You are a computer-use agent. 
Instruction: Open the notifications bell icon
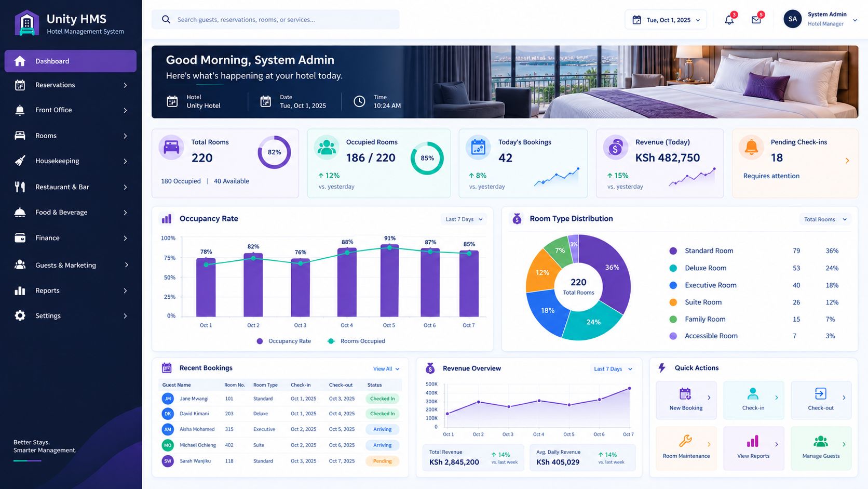point(729,20)
